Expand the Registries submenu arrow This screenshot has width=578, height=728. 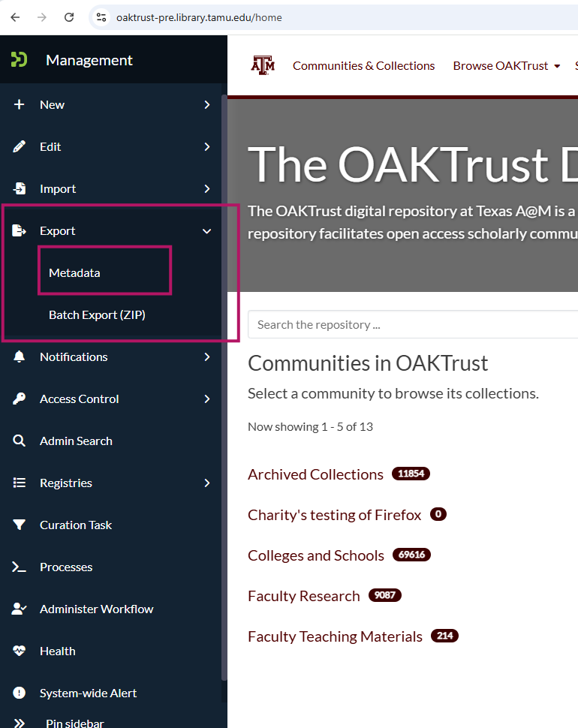207,483
